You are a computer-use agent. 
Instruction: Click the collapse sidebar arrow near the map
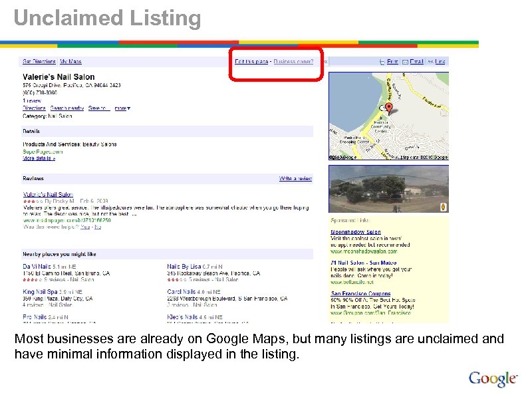pos(325,61)
